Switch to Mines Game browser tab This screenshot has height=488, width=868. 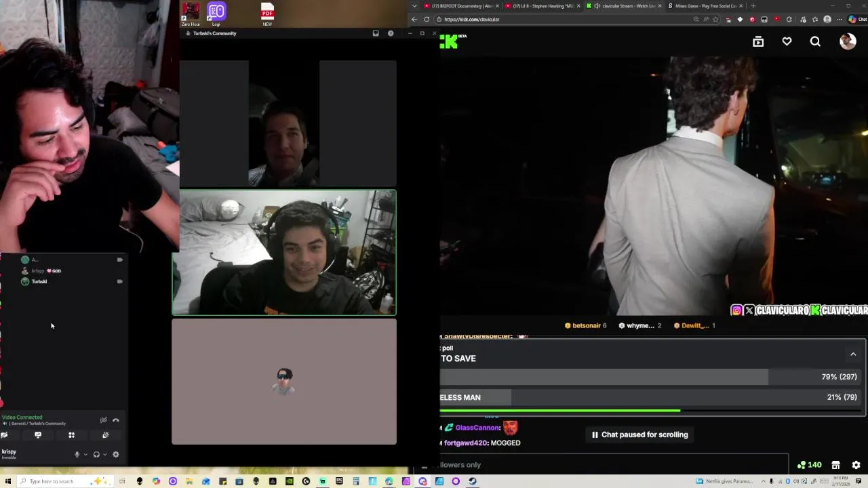[705, 6]
